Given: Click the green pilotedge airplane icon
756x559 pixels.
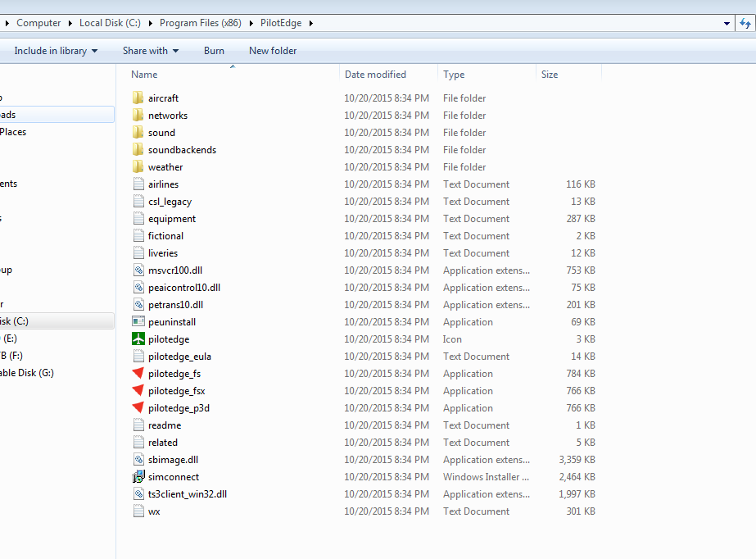Looking at the screenshot, I should (x=138, y=339).
